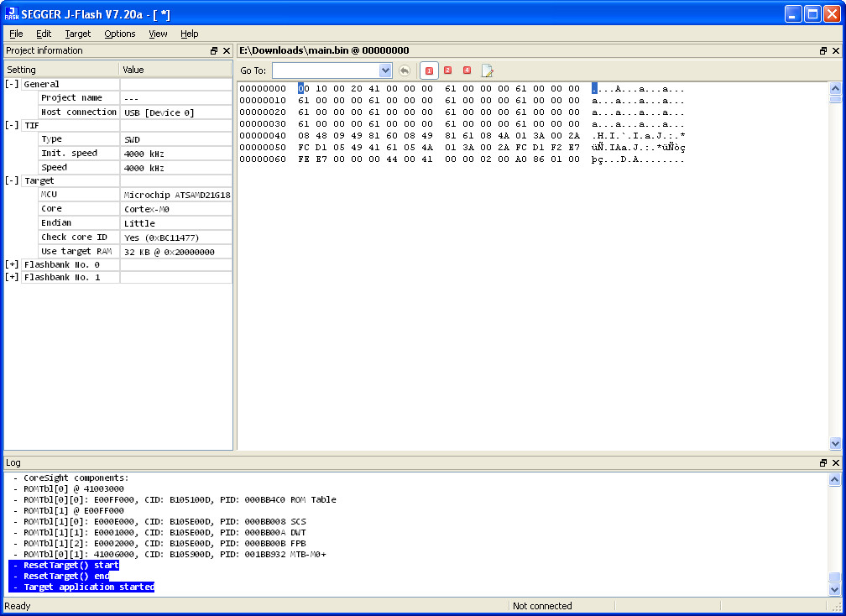Expand Flashbank No. 1
The image size is (846, 616).
[x=12, y=277]
